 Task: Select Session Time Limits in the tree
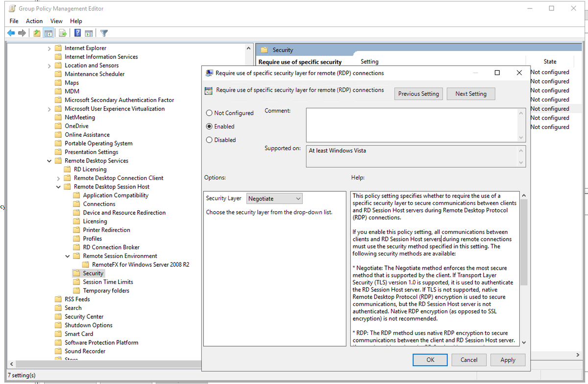[x=108, y=282]
